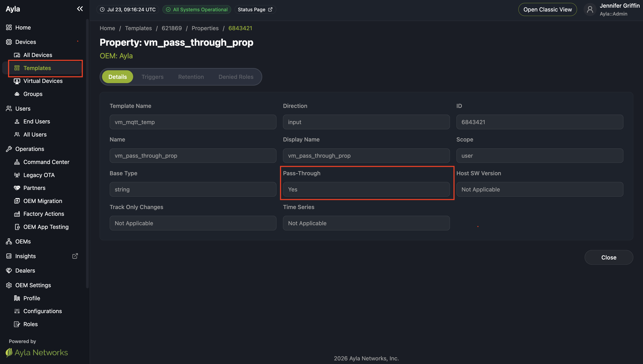The image size is (643, 364).
Task: Click the Host SW Version field
Action: tap(540, 189)
